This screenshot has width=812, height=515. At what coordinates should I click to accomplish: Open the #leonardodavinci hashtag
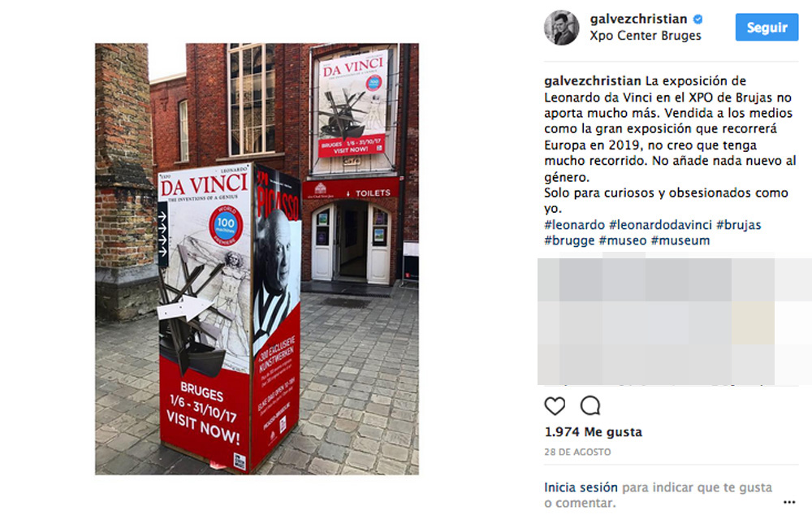coord(660,225)
